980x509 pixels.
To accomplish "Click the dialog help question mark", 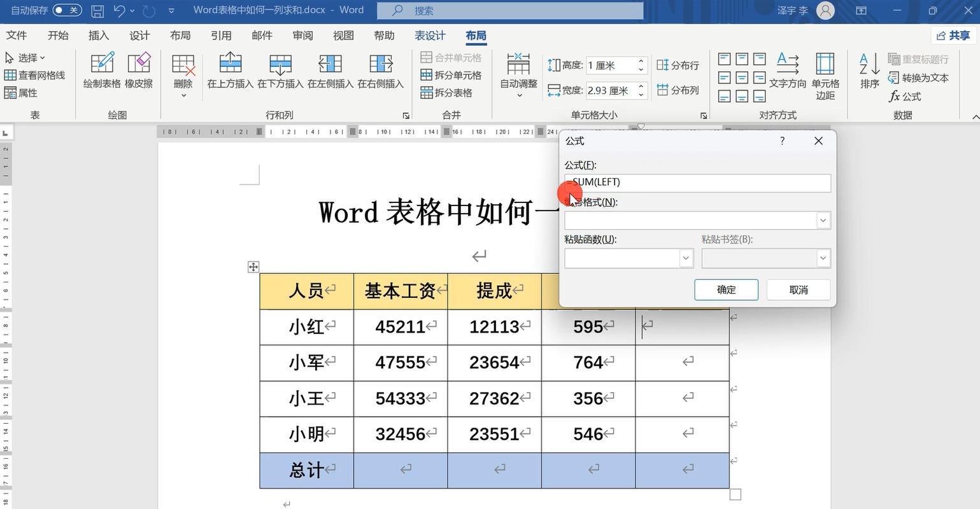I will 783,141.
